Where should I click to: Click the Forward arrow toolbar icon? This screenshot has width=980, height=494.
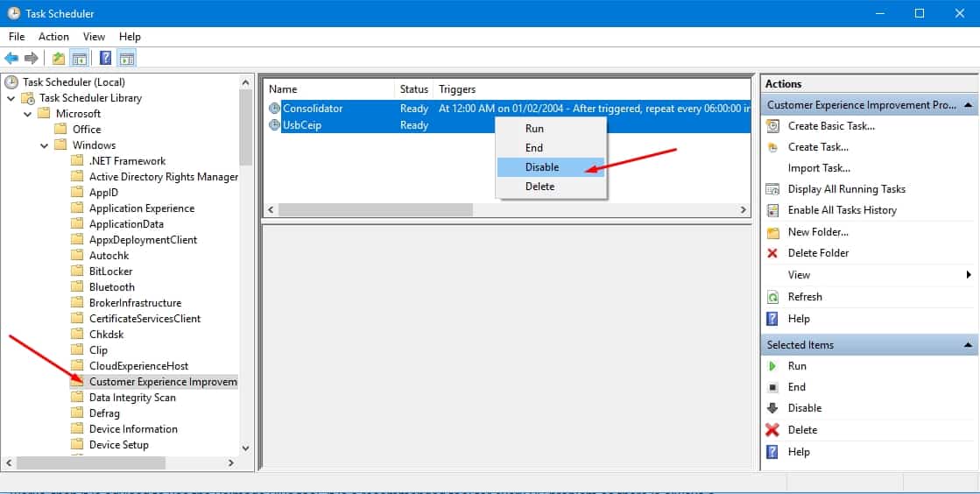pyautogui.click(x=32, y=58)
